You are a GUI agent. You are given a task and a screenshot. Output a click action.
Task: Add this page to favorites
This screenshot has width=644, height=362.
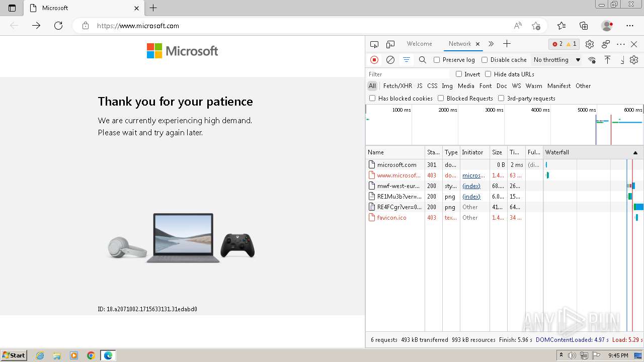tap(536, 26)
